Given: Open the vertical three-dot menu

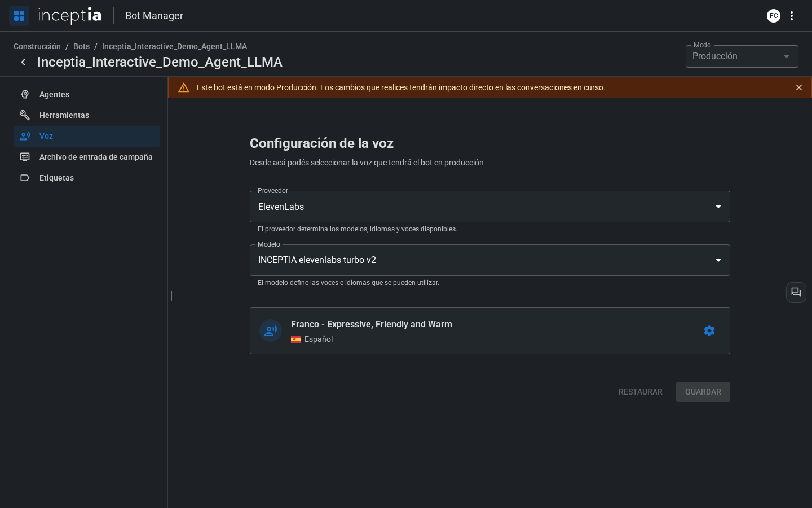Looking at the screenshot, I should [x=792, y=16].
